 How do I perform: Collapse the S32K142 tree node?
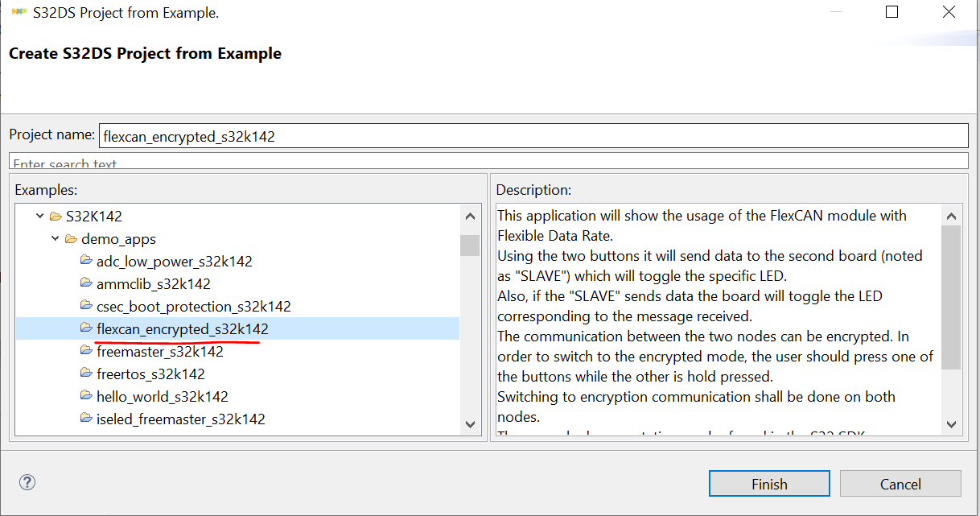[x=40, y=216]
